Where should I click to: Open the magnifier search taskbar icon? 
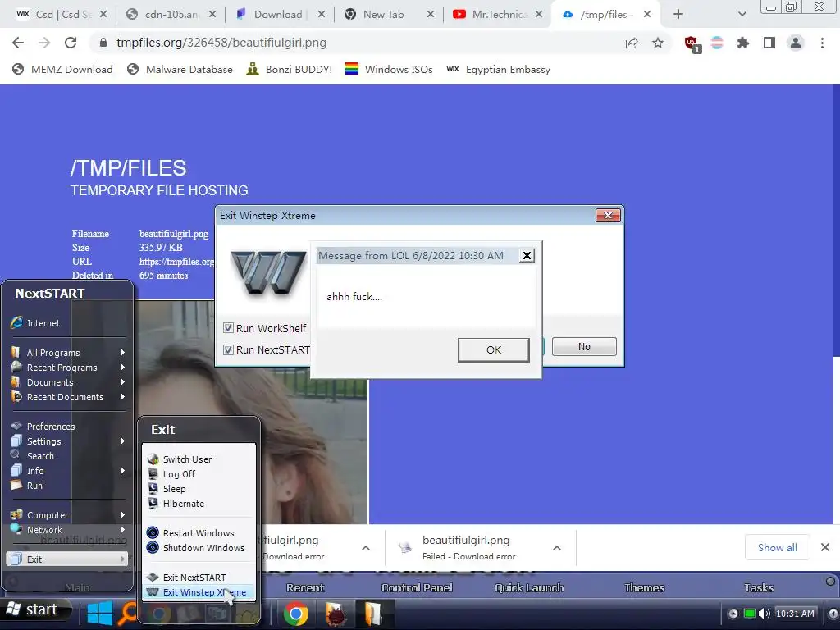click(127, 613)
